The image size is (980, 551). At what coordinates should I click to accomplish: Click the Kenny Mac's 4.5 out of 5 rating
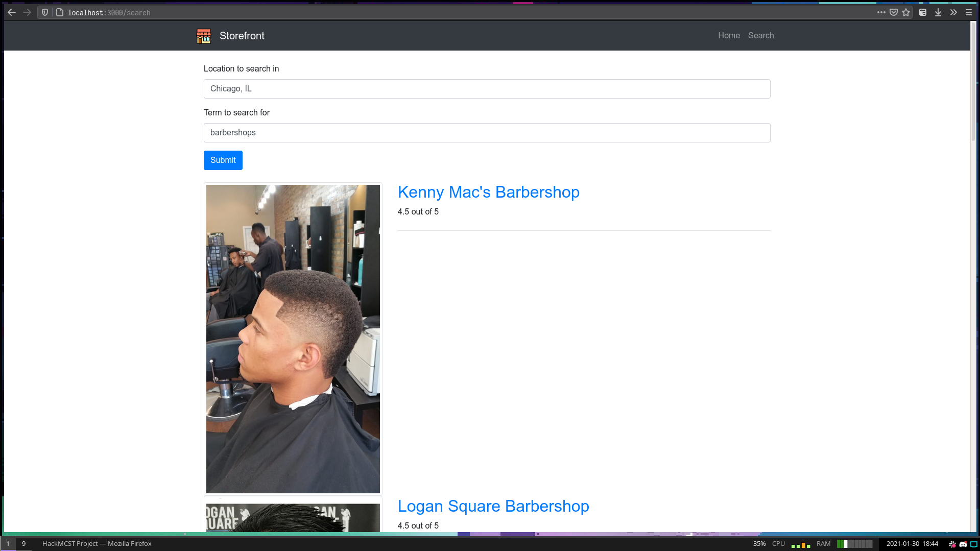pos(418,212)
